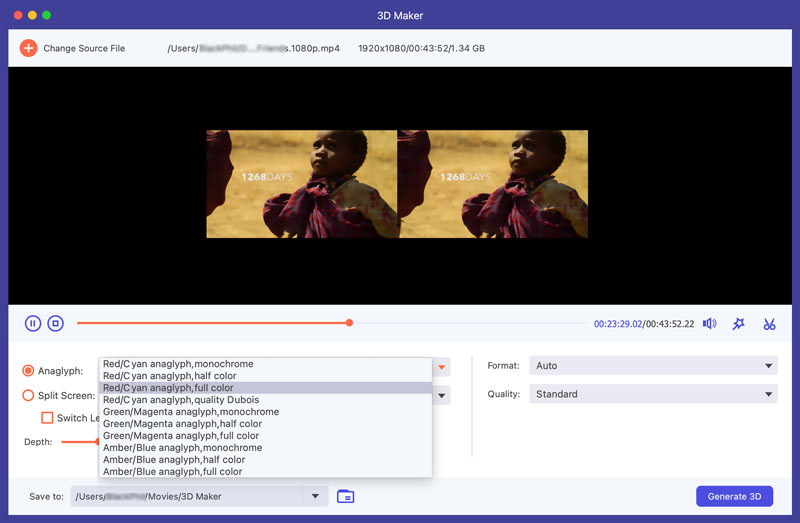Select Amber/Blue anaglyph, half color
Viewport: 800px width, 523px height.
pyautogui.click(x=172, y=460)
